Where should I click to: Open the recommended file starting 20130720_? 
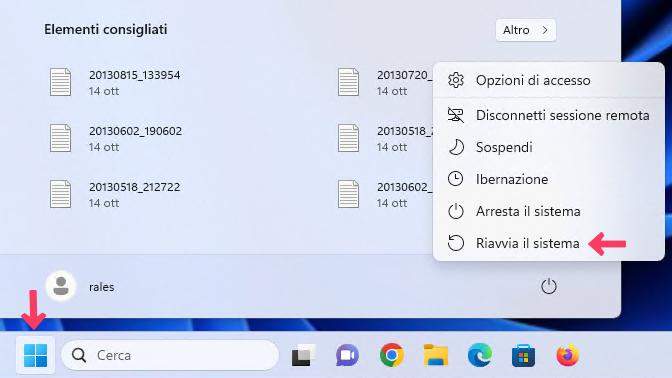click(384, 82)
